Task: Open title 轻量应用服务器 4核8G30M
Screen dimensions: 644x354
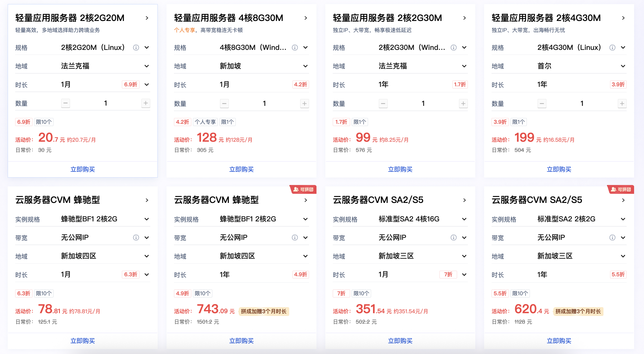Action: tap(229, 18)
